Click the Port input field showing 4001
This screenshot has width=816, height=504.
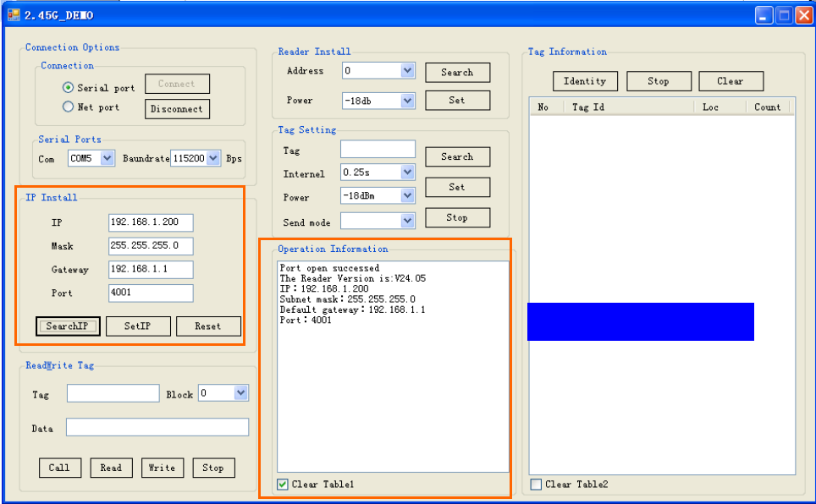151,293
